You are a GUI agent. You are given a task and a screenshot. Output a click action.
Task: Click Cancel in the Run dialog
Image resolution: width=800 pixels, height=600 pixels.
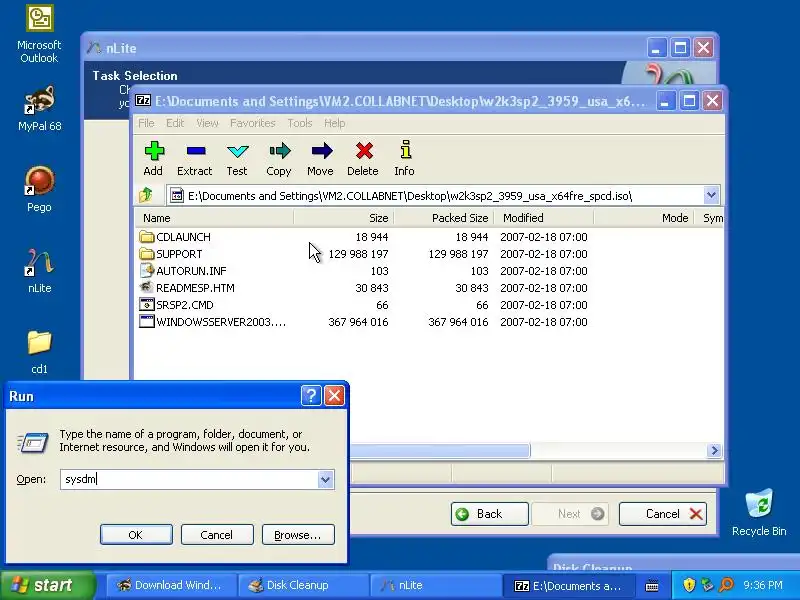217,535
